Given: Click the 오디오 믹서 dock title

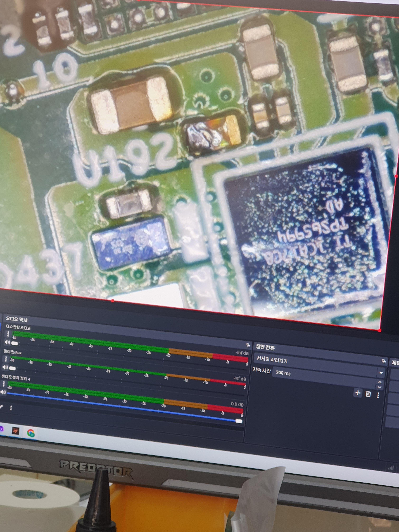Looking at the screenshot, I should [x=16, y=319].
